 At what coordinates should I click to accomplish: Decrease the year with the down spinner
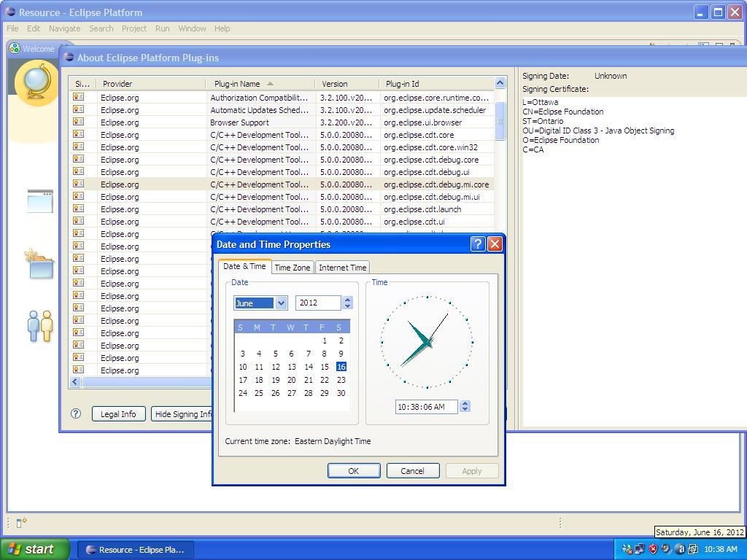[348, 306]
